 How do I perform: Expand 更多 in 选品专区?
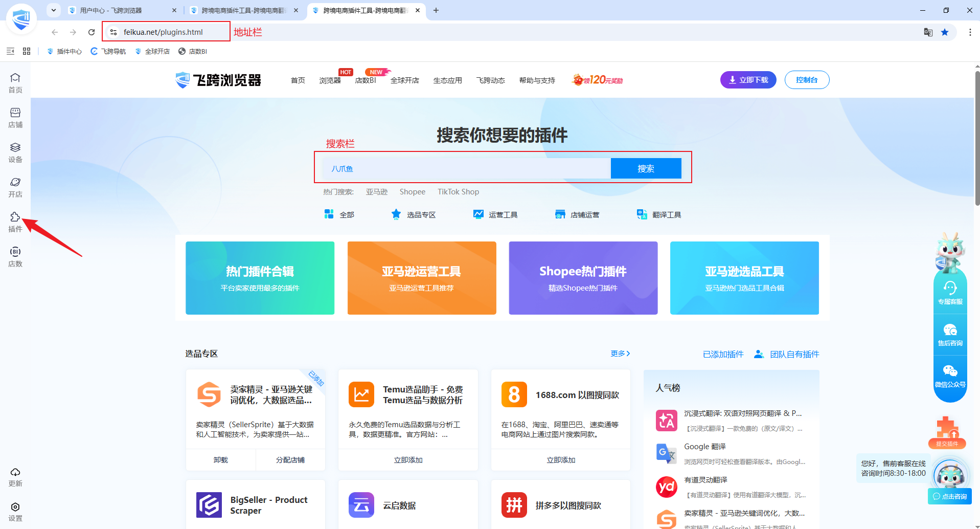[x=620, y=354]
